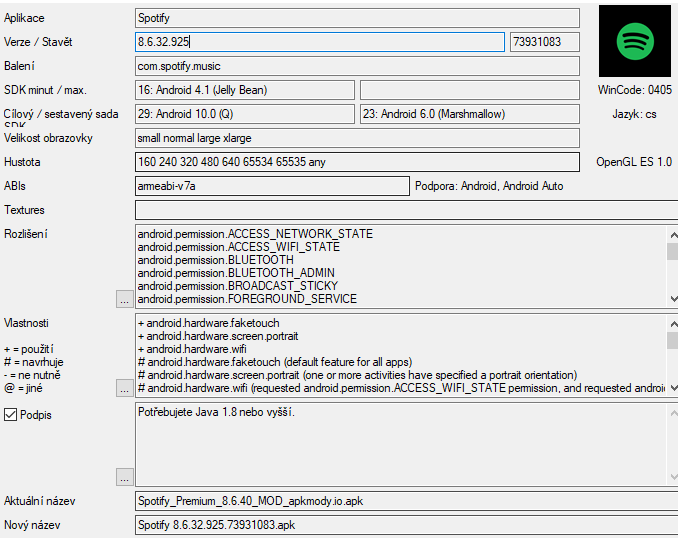Select # android.hardware.wifi requested permission line

pos(401,388)
